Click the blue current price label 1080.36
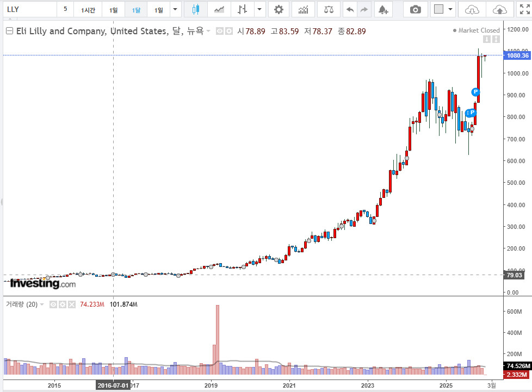532x392 pixels. [518, 55]
